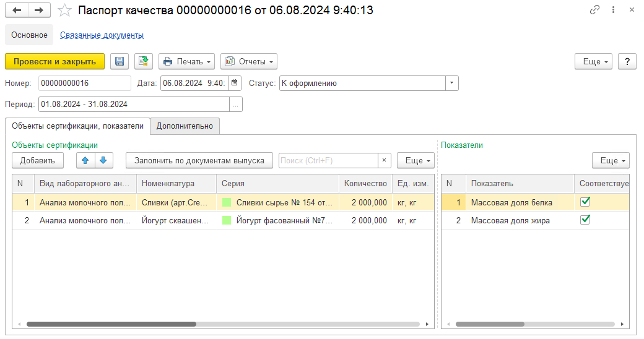Click the indicators table horizontal scrollbar

click(x=490, y=324)
